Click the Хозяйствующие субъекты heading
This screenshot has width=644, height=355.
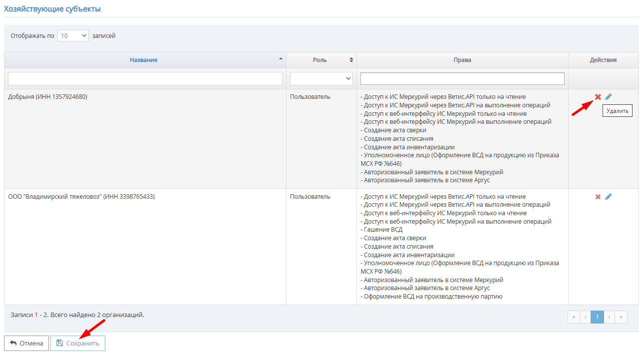tap(52, 9)
